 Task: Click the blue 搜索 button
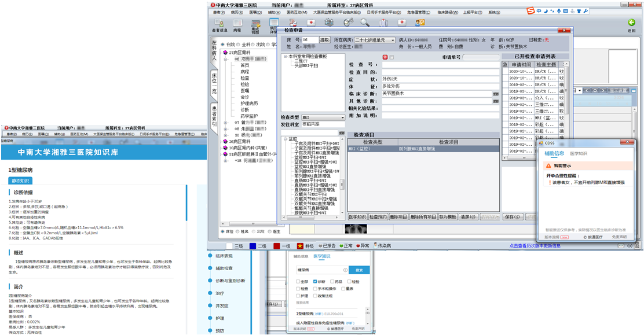pos(359,270)
